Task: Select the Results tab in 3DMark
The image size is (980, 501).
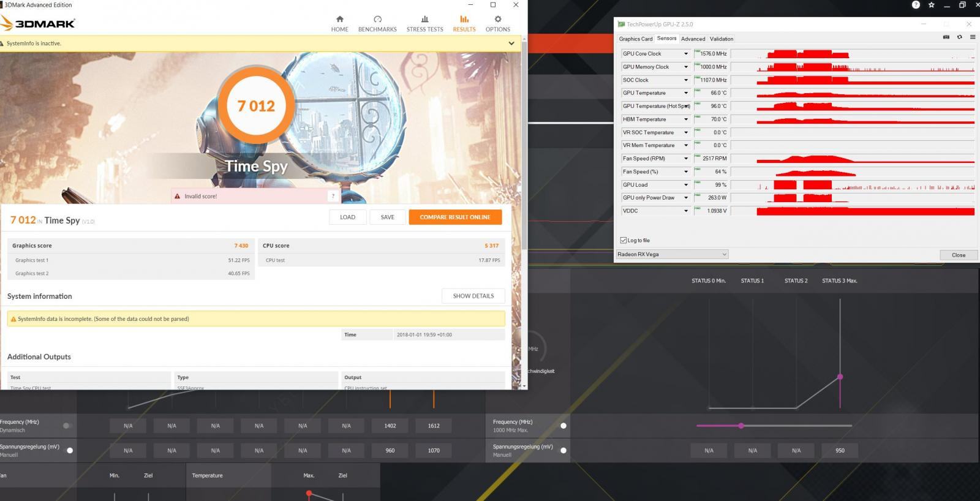Action: pyautogui.click(x=464, y=24)
